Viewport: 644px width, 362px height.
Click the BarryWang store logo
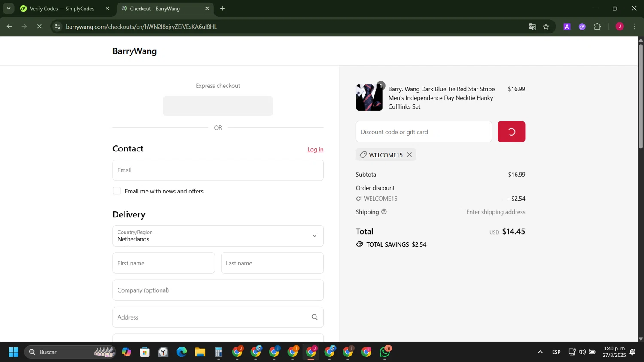click(x=135, y=51)
